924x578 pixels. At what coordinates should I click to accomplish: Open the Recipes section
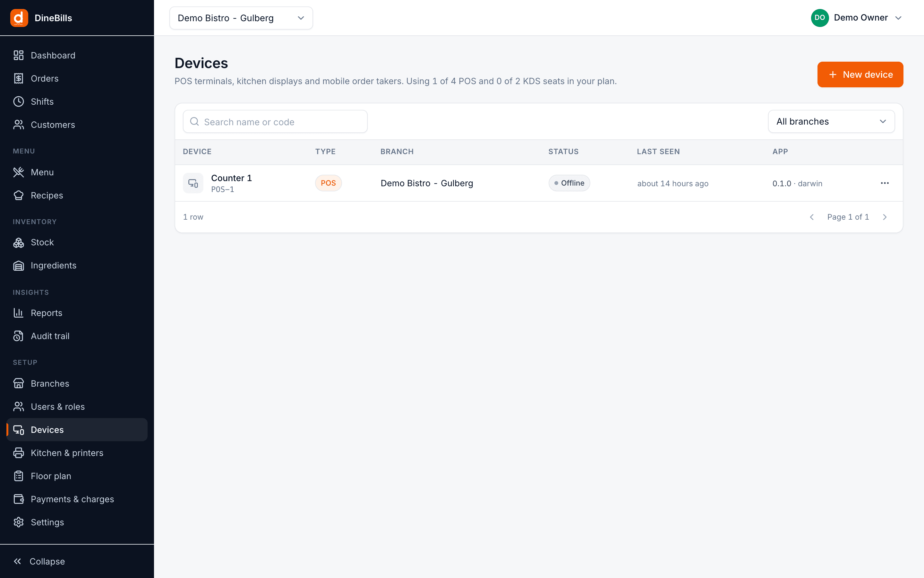point(77,195)
